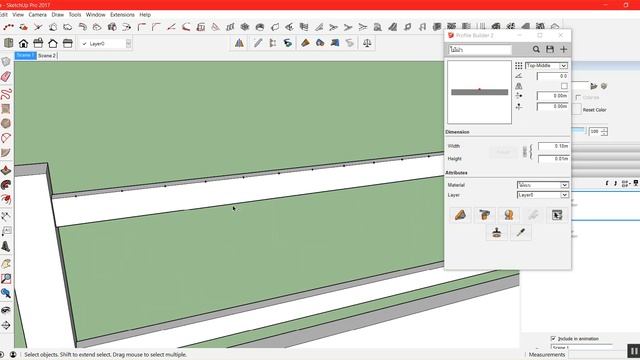Select the Text label tool
This screenshot has width=640, height=360.
(6, 231)
